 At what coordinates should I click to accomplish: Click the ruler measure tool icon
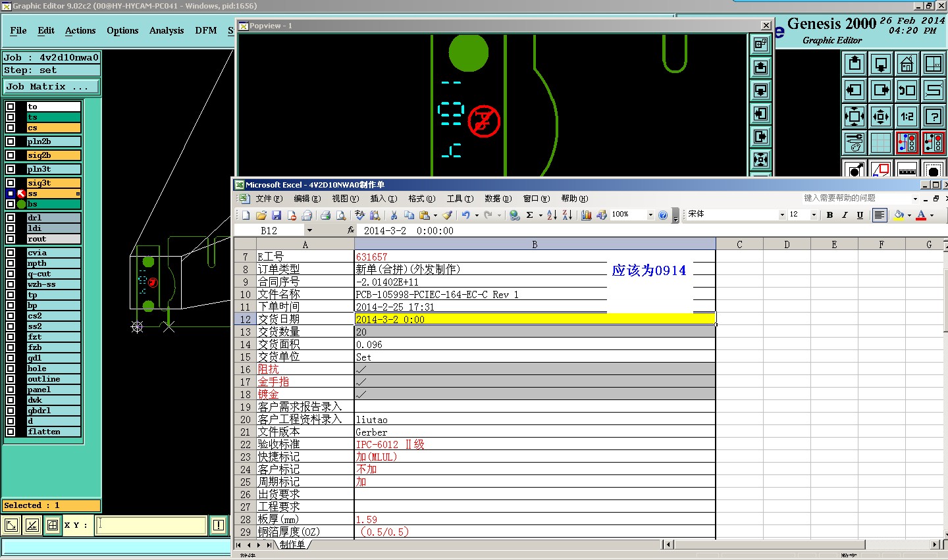pos(907,169)
